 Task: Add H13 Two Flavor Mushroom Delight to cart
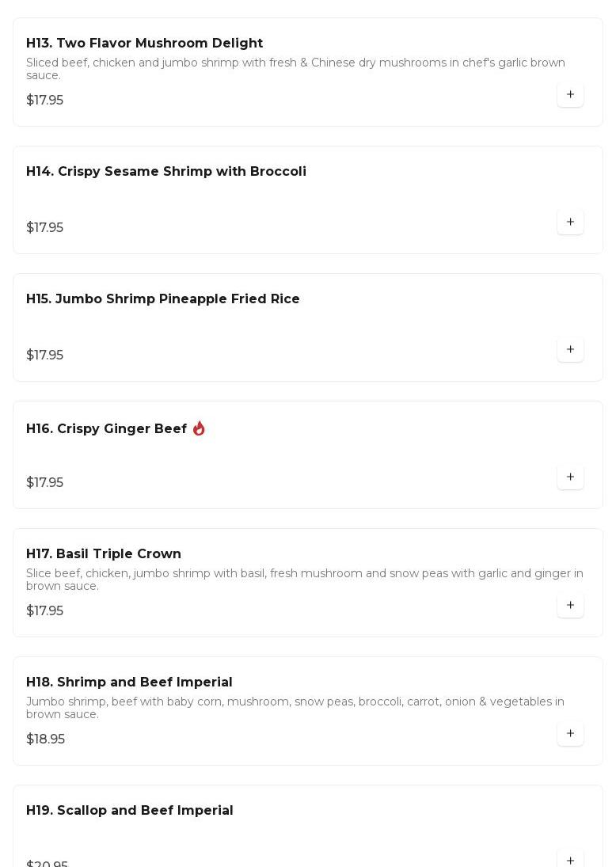570,95
